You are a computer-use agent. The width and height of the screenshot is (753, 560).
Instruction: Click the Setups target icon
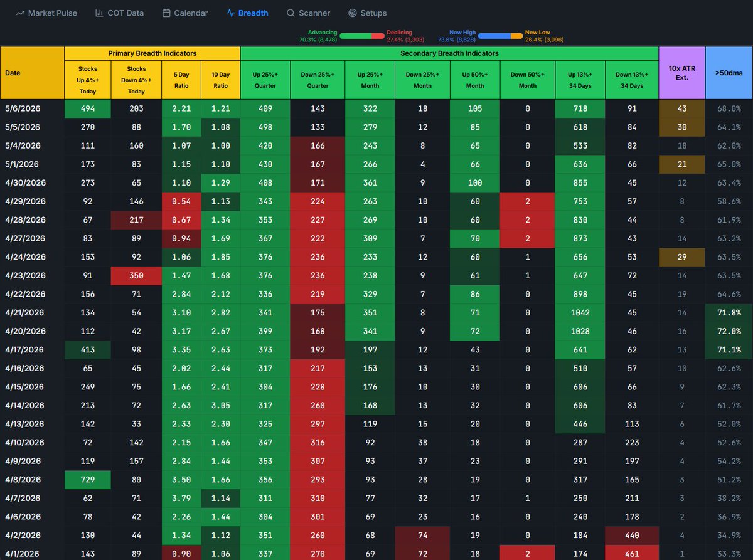[352, 13]
